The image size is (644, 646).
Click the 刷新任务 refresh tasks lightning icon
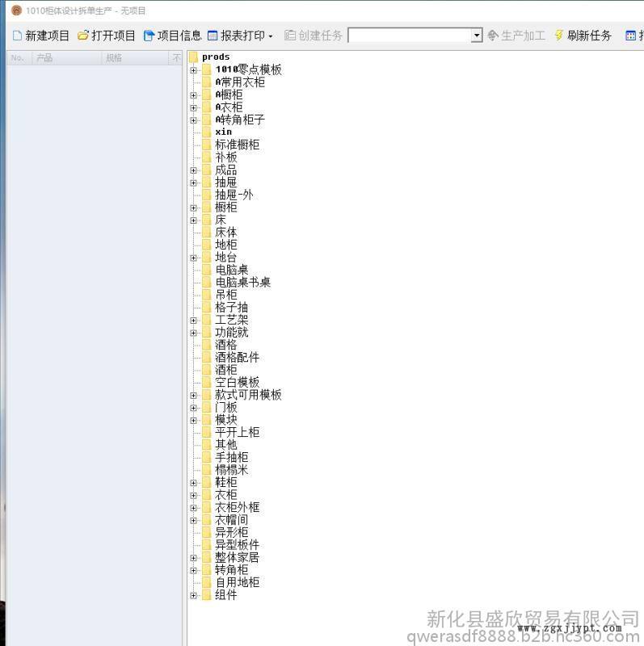coord(558,36)
